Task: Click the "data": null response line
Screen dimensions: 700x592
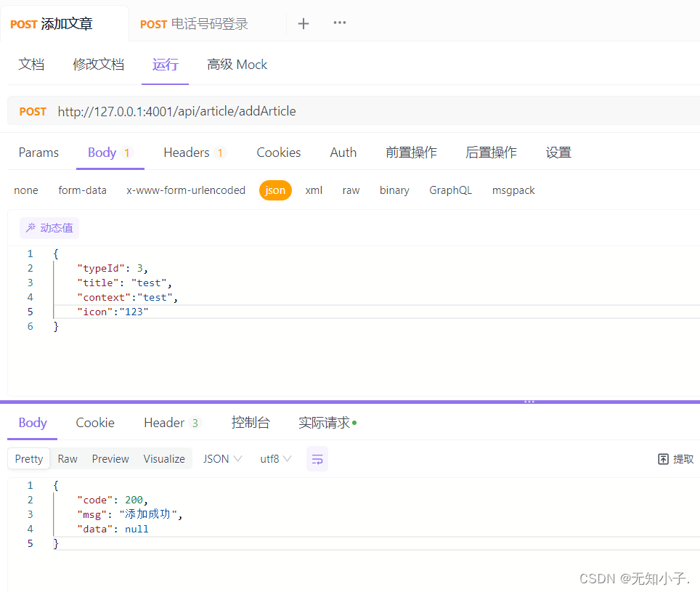Action: (x=113, y=529)
